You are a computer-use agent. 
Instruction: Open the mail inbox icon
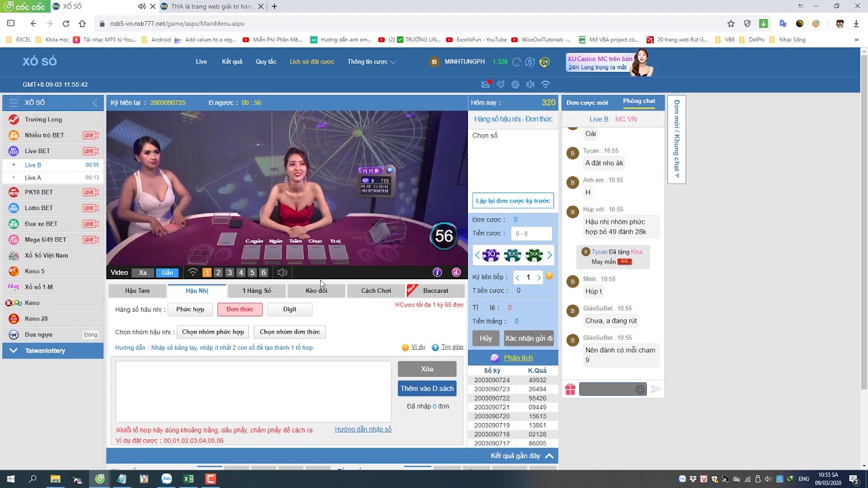tap(486, 85)
